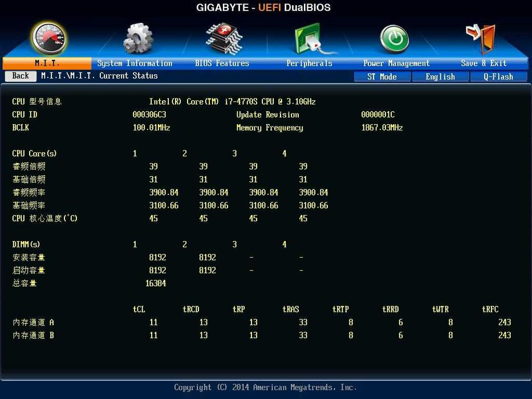The image size is (532, 399).
Task: Click the 安装容量 value 8192 for DIMM 1
Action: tap(157, 257)
